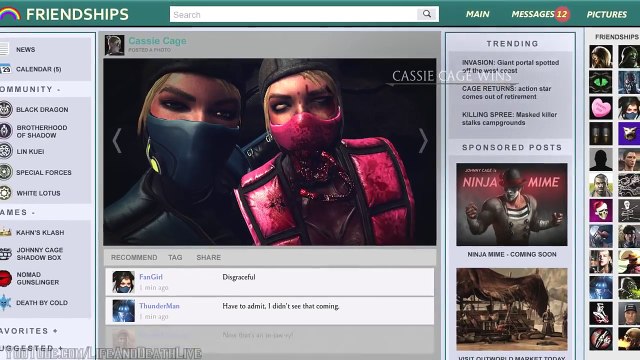Click 'Have to admit' comment text

click(281, 306)
